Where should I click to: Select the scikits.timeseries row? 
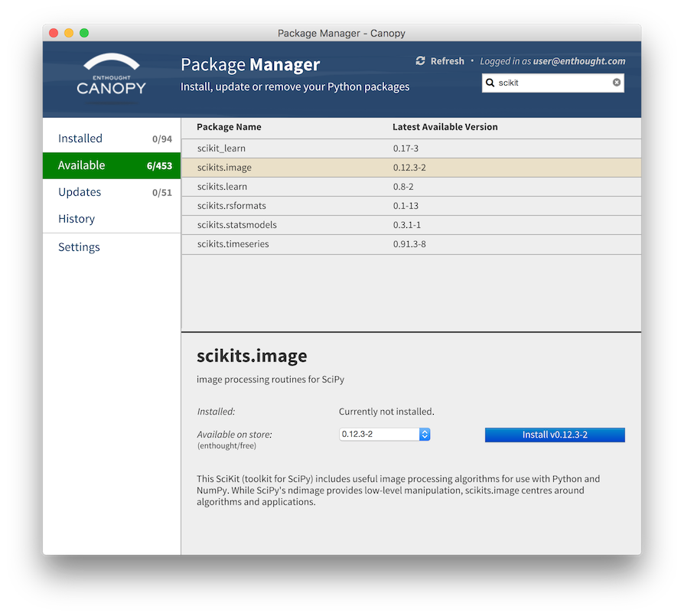click(411, 244)
